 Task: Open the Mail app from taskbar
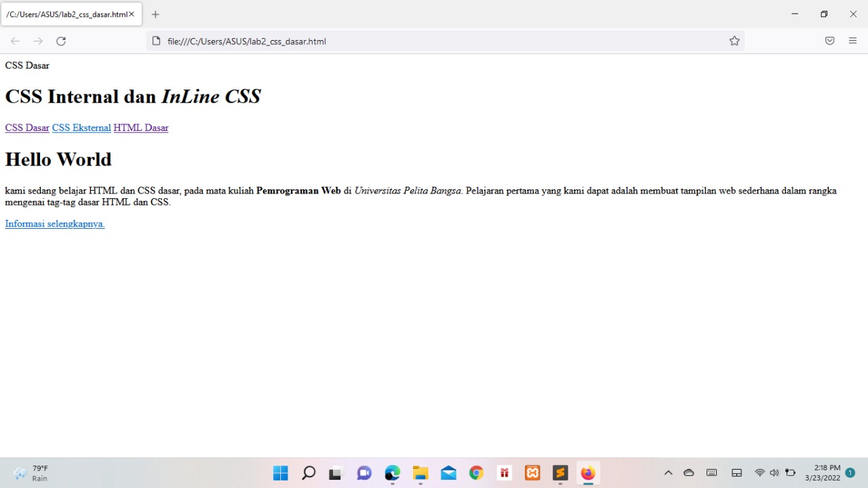(x=448, y=473)
